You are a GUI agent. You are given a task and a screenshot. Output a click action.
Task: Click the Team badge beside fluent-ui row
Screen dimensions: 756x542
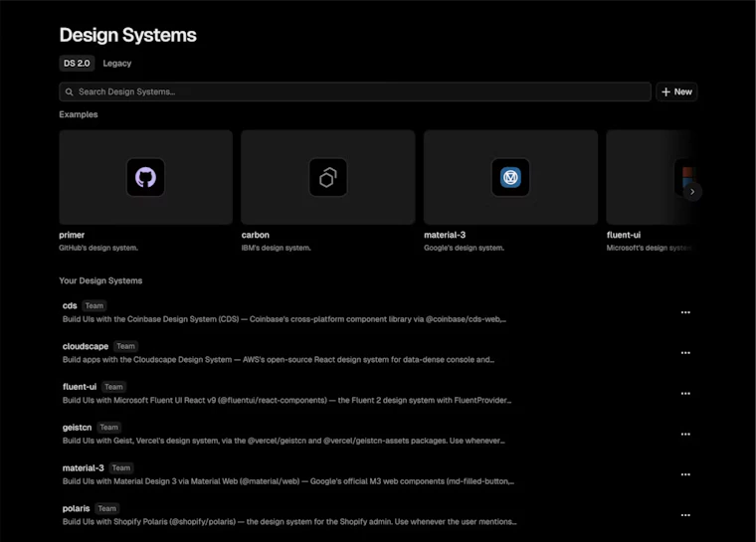point(113,387)
